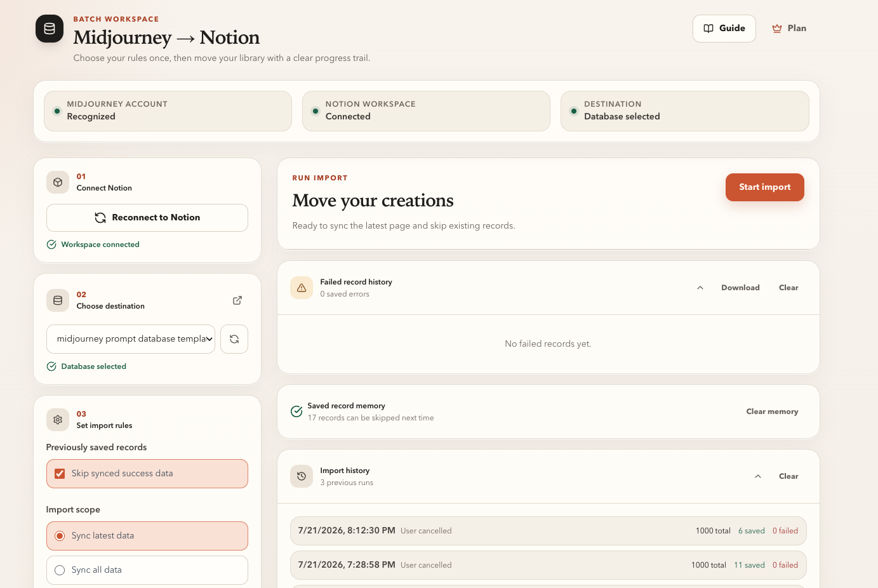Click Reconnect to Notion button
The image size is (878, 588).
click(147, 218)
